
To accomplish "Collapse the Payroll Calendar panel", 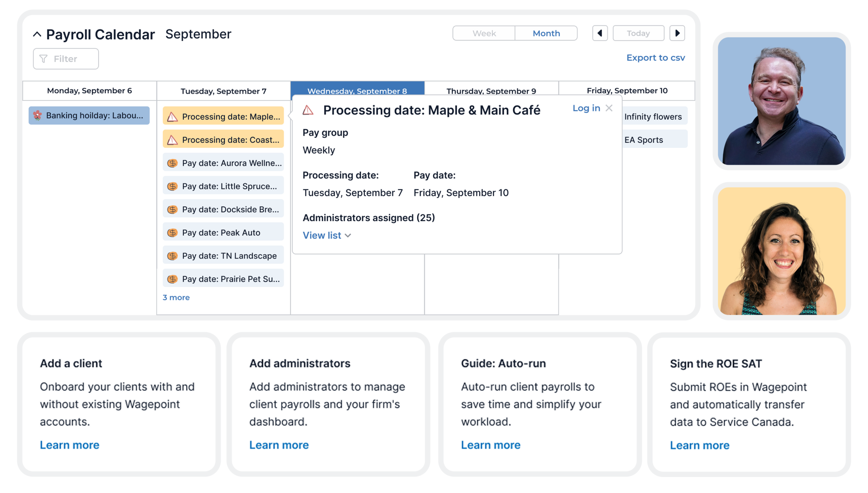I will (x=37, y=34).
